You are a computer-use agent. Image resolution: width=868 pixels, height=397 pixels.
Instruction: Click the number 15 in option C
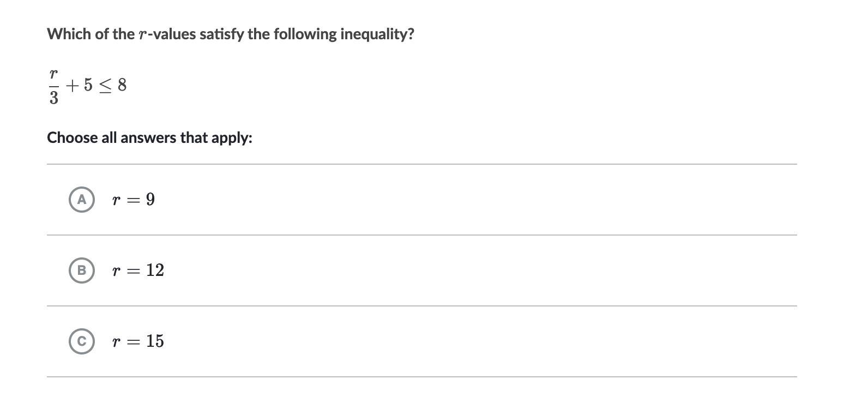(155, 341)
